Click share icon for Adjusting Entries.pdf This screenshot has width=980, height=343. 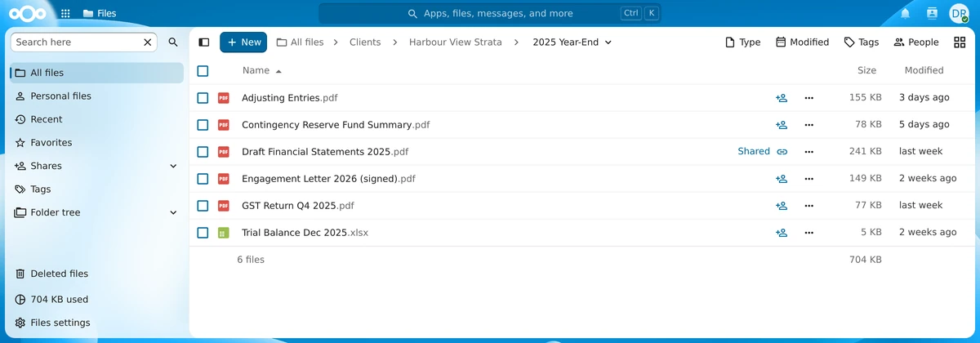[x=782, y=97]
